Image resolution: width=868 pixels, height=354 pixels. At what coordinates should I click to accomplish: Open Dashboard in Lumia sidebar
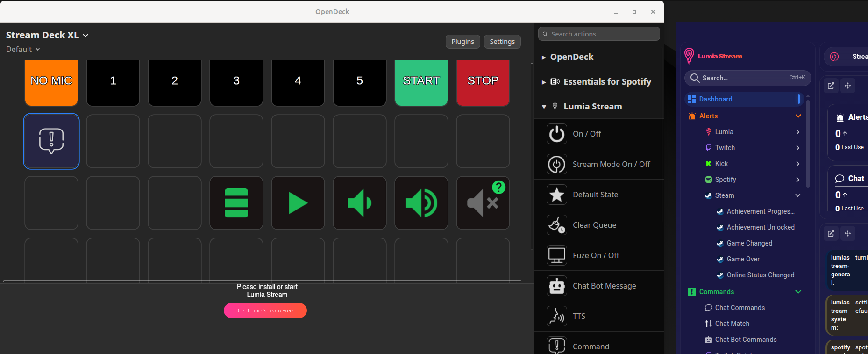tap(744, 99)
